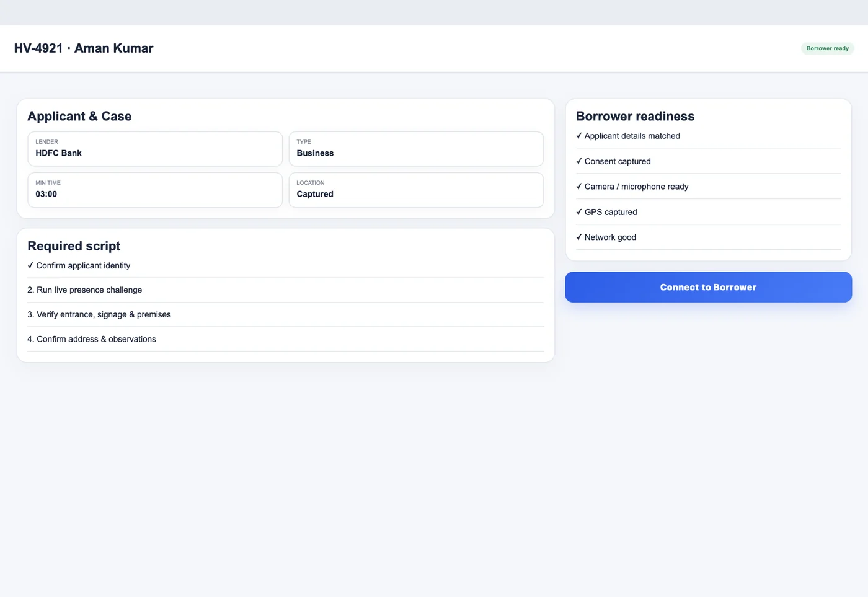Click checkmark beside Network good

click(x=579, y=237)
